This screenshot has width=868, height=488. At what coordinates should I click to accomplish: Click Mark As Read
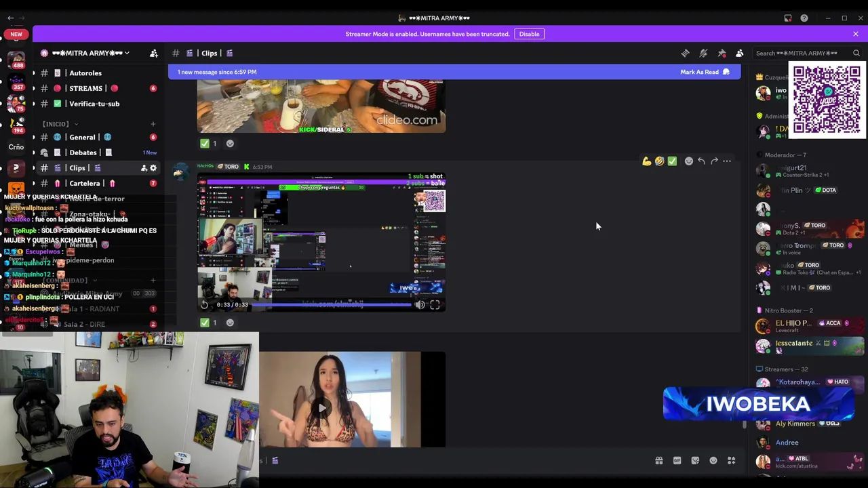[x=705, y=72]
